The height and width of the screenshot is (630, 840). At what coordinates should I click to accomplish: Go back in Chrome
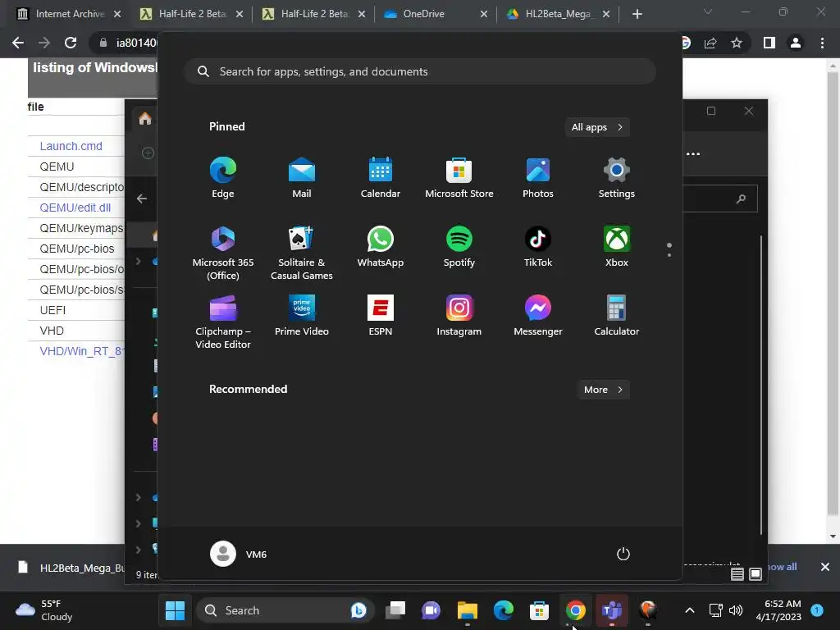click(x=18, y=43)
